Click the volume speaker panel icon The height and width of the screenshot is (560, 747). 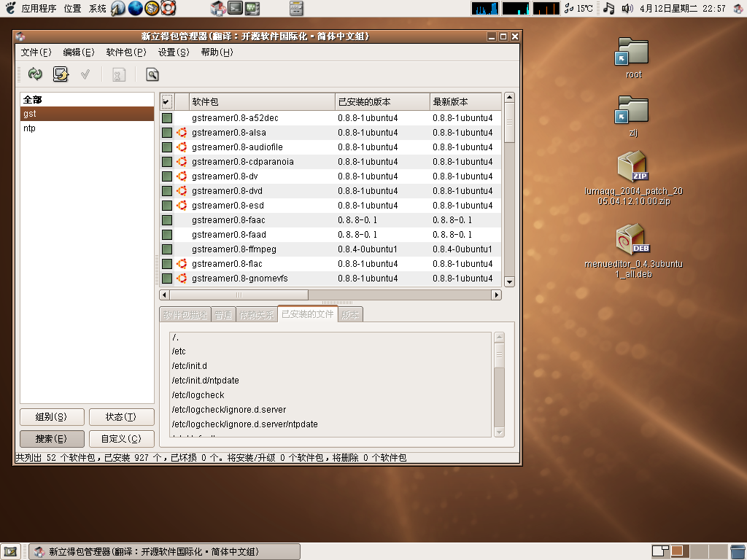[x=627, y=8]
